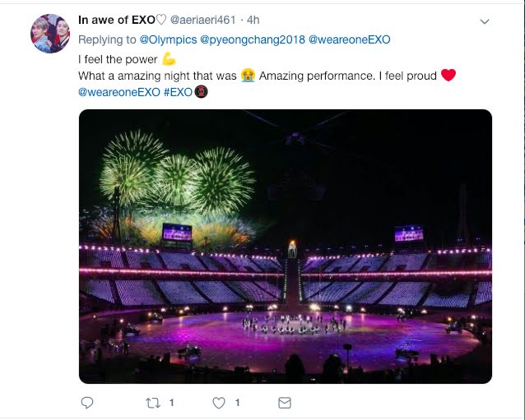Click the crying face emoji in the tweet
Screen dimensions: 525x420
pyautogui.click(x=247, y=76)
